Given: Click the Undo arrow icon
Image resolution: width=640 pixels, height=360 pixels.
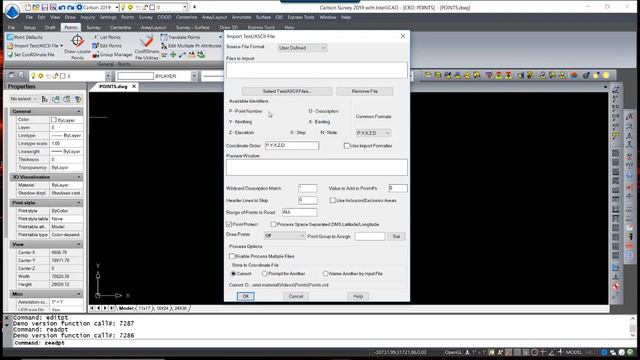Looking at the screenshot, I should point(62,7).
